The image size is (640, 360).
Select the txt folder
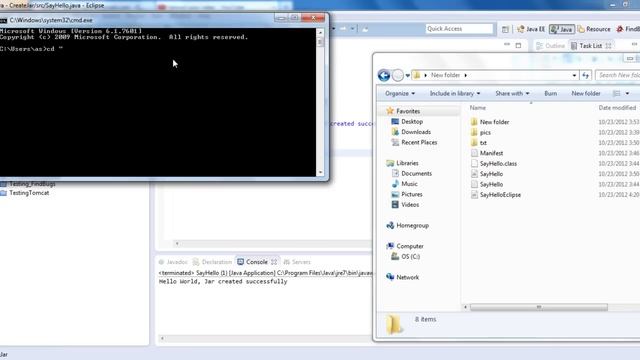click(483, 143)
